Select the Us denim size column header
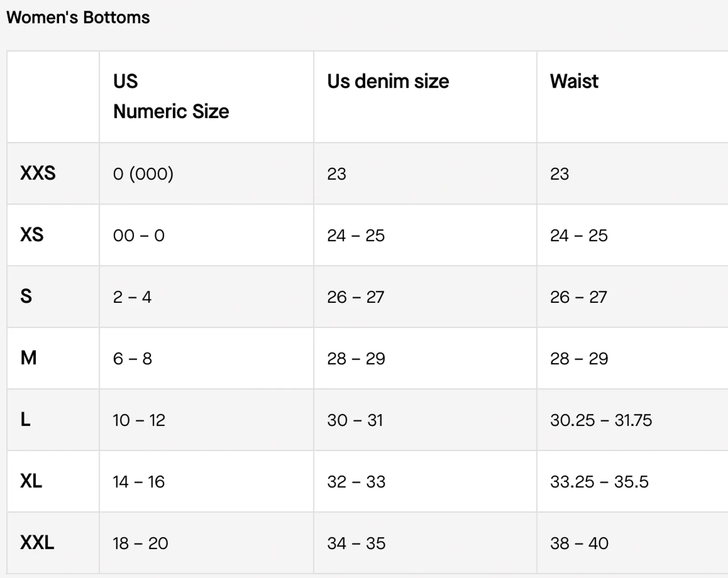The width and height of the screenshot is (728, 578). (388, 81)
